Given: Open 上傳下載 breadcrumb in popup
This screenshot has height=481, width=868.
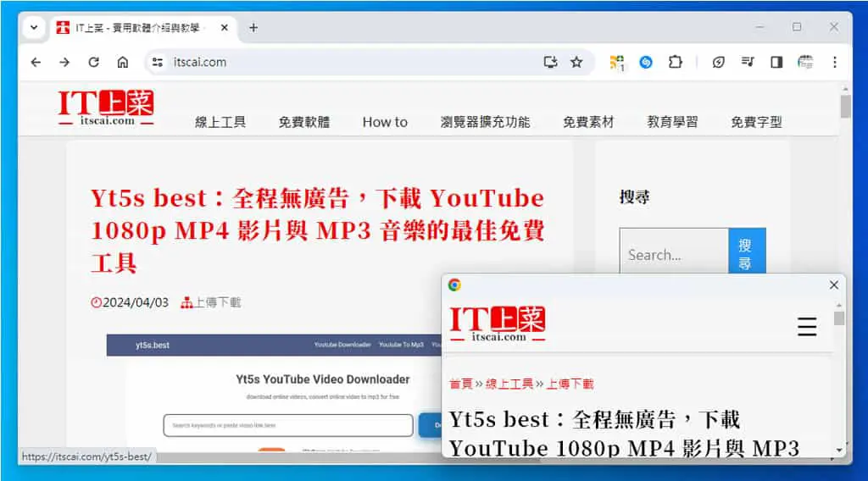Looking at the screenshot, I should [x=570, y=384].
